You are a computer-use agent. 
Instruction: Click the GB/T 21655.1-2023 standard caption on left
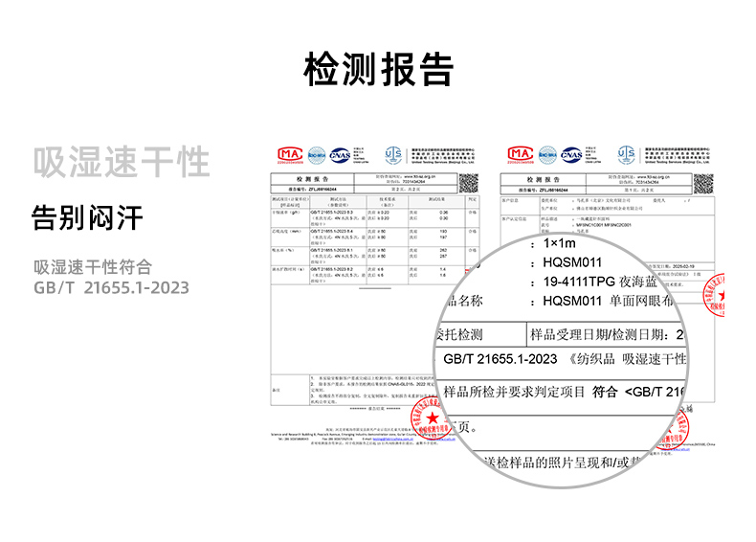pos(111,287)
